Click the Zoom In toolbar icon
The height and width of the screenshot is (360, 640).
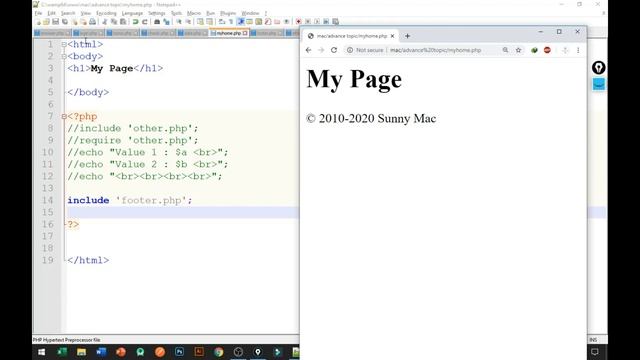click(179, 22)
